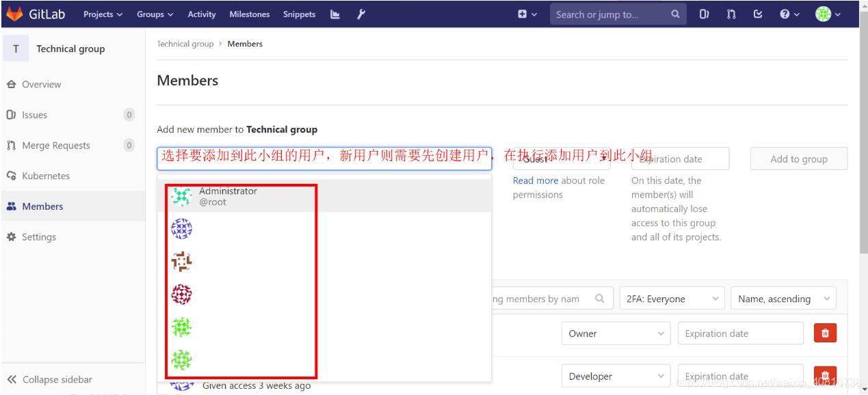The image size is (868, 395).
Task: Open the Name, ascending sort dropdown
Action: (783, 298)
